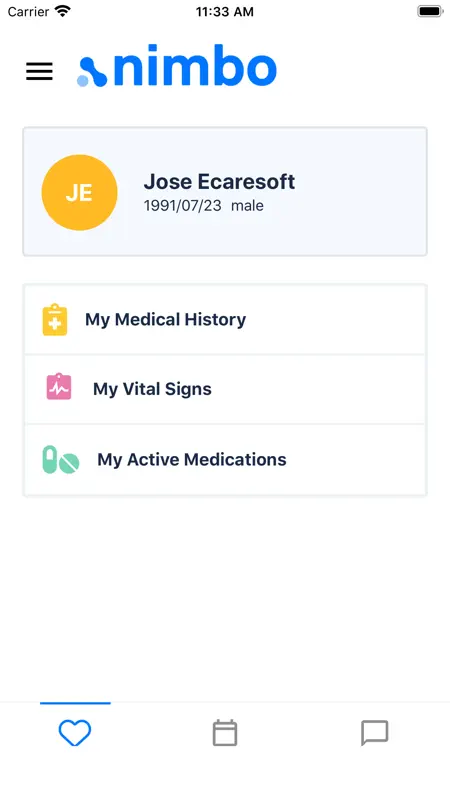Open My Active Medications
Screen dimensions: 450x800
[x=225, y=459]
